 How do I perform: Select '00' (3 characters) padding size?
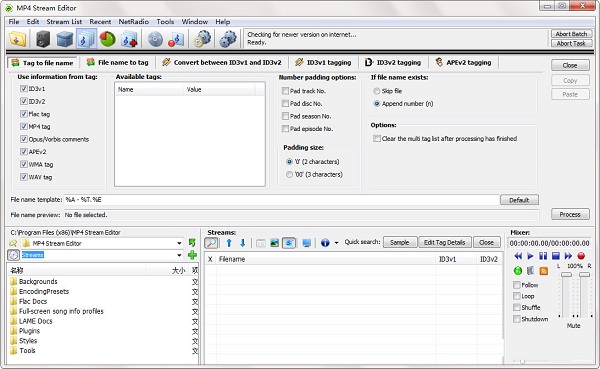point(289,175)
